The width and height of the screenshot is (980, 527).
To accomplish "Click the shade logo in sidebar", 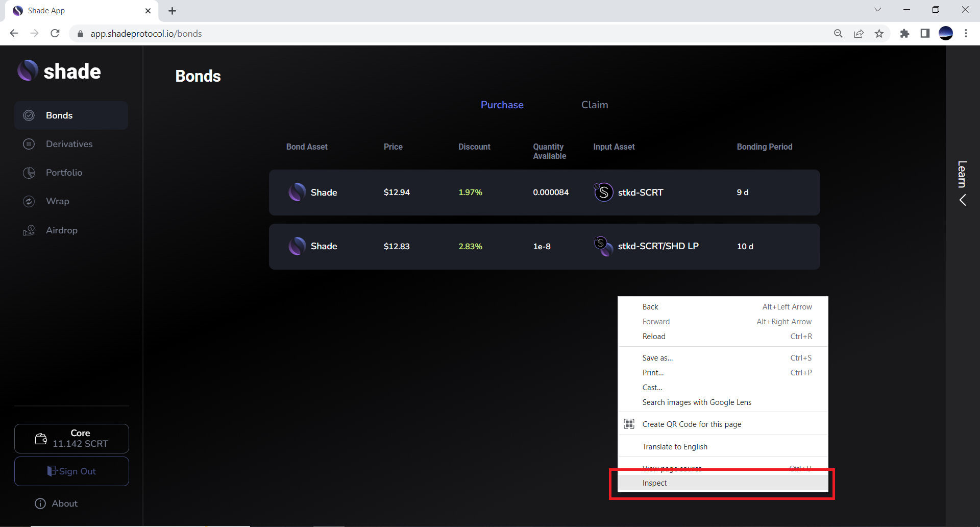I will coord(59,71).
